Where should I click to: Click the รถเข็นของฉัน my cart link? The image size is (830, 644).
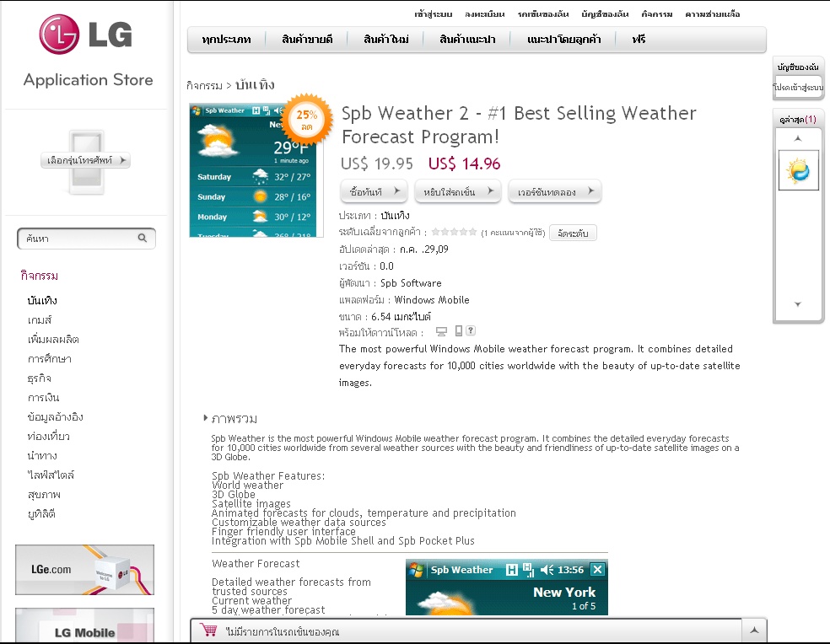coord(543,14)
